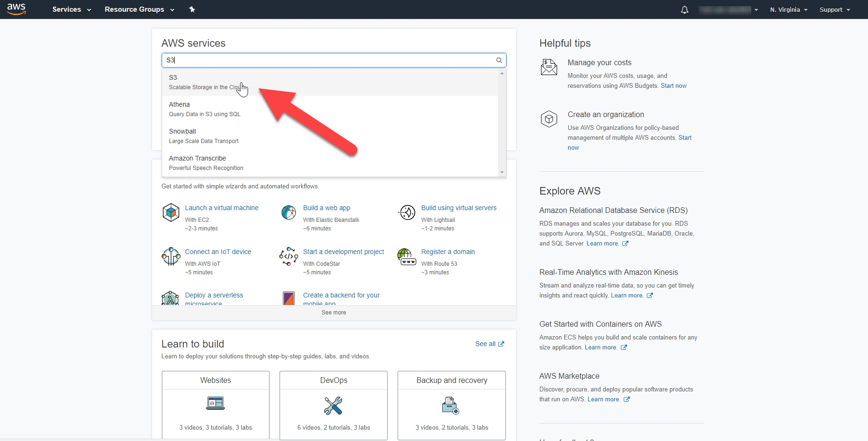This screenshot has height=441, width=868.
Task: Click the mobile app backend icon
Action: (289, 298)
